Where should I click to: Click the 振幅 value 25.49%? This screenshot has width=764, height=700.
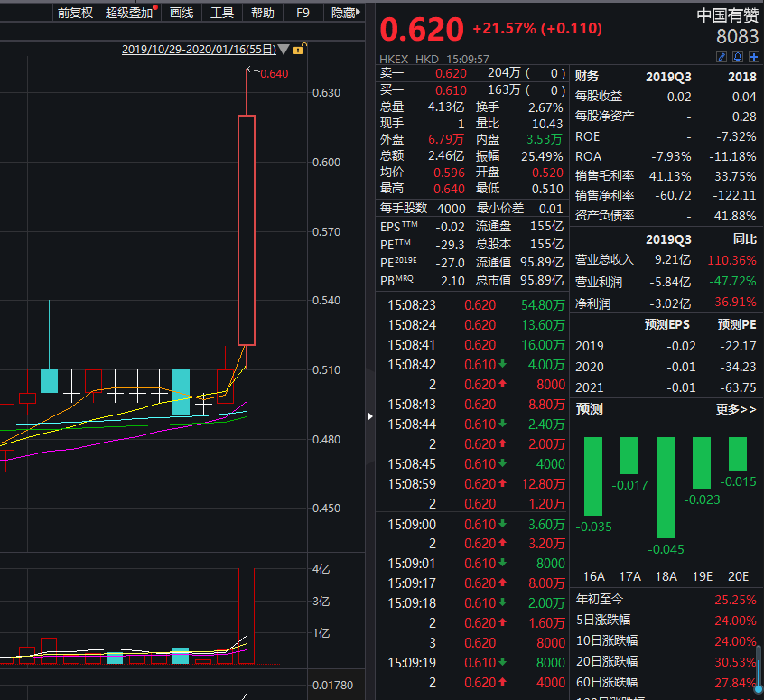pos(542,156)
